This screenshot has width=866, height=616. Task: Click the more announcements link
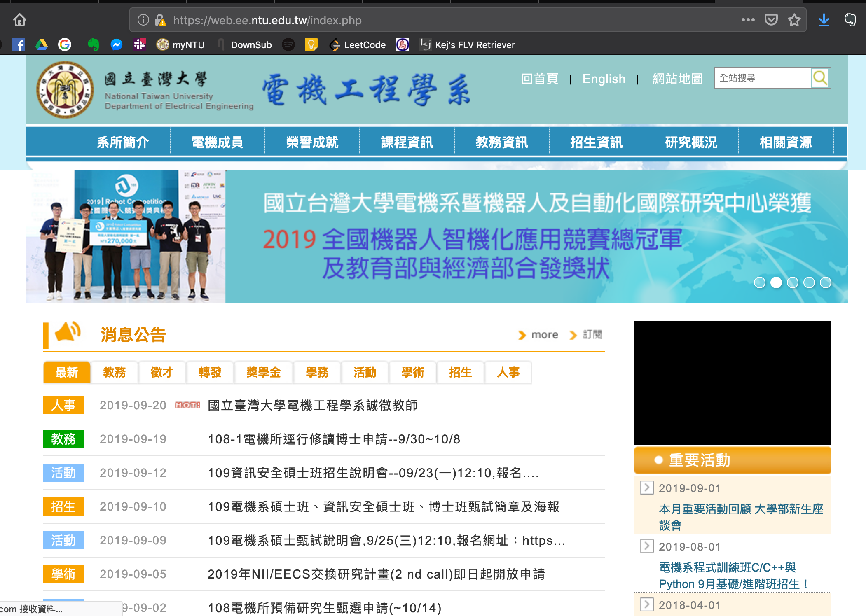544,335
